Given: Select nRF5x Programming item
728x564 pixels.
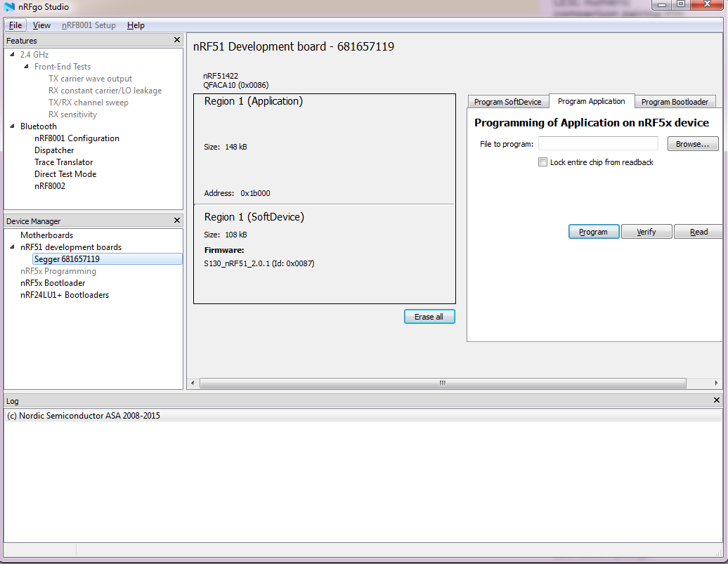Looking at the screenshot, I should 58,271.
